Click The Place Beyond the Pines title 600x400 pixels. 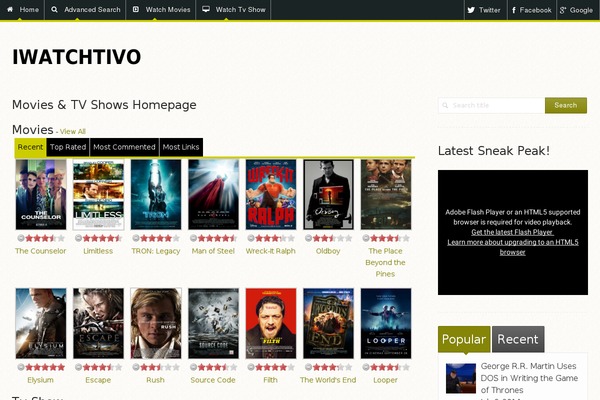click(x=385, y=263)
